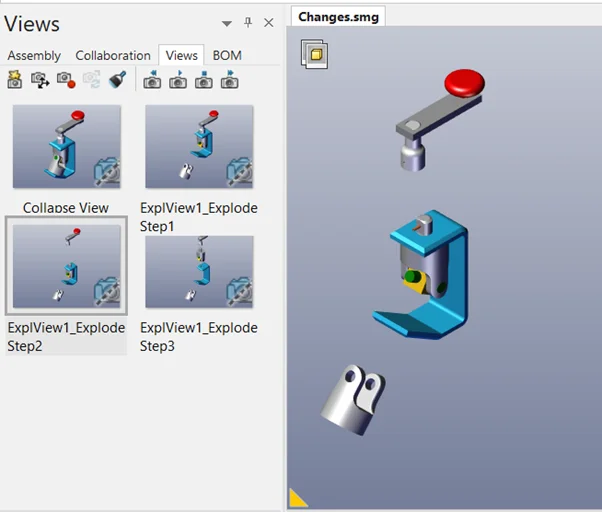The image size is (602, 512).
Task: Click the yellow triangle viewport corner
Action: 298,498
